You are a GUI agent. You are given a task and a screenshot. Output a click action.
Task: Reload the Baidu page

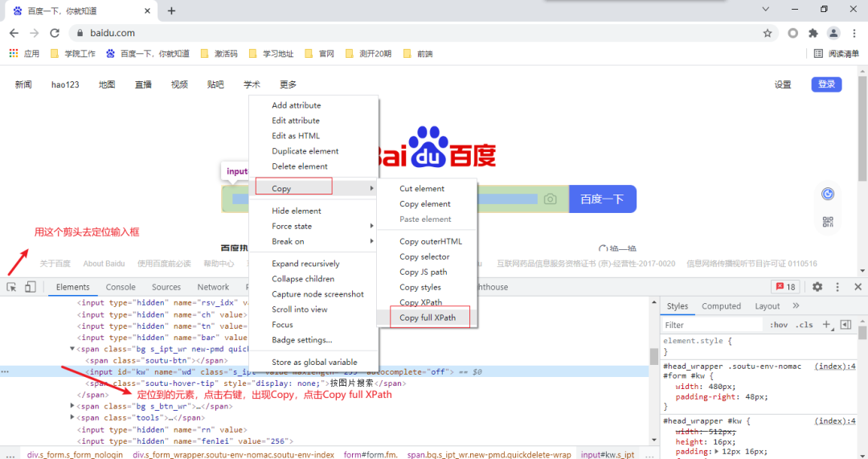tap(55, 33)
